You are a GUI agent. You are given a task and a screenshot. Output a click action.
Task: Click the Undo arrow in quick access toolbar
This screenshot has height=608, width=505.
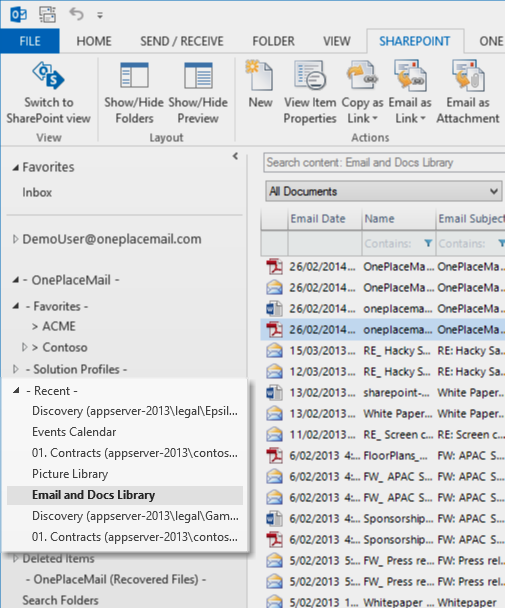tap(76, 14)
